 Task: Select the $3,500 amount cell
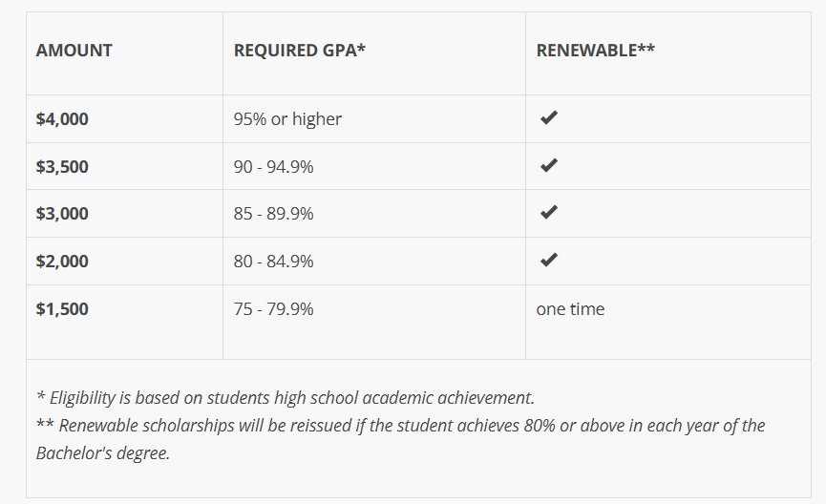[x=62, y=166]
